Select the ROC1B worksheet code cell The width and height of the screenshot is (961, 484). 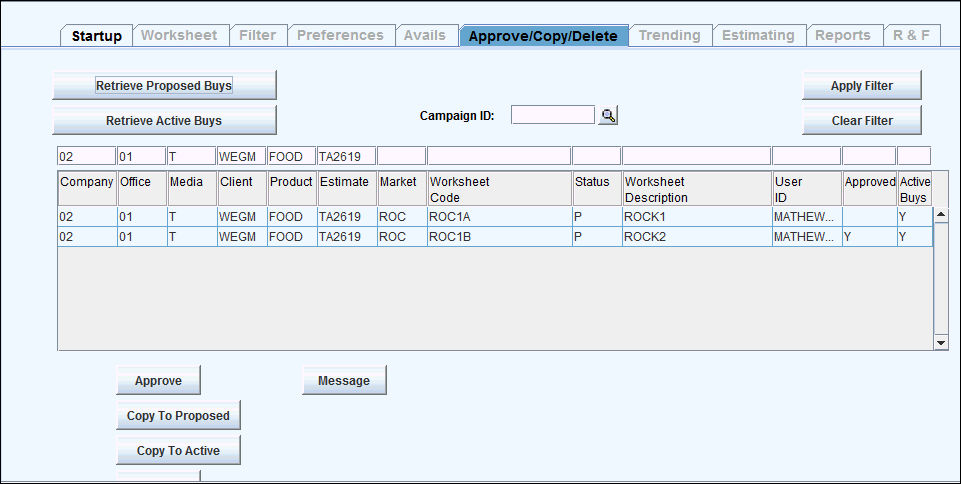click(x=499, y=236)
